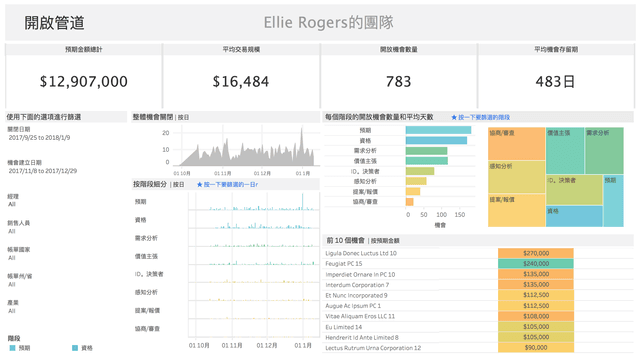Screen dimensions: 640x360
Task: Select the 預期 bar in stage chart
Action: coord(438,130)
